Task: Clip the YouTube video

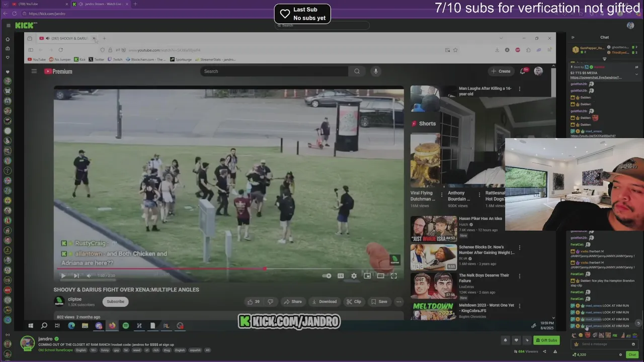Action: (x=354, y=302)
